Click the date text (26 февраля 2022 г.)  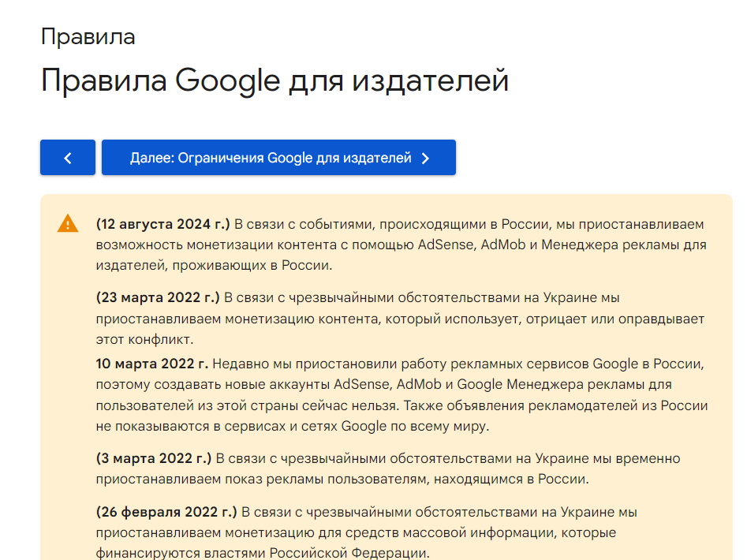tap(166, 512)
